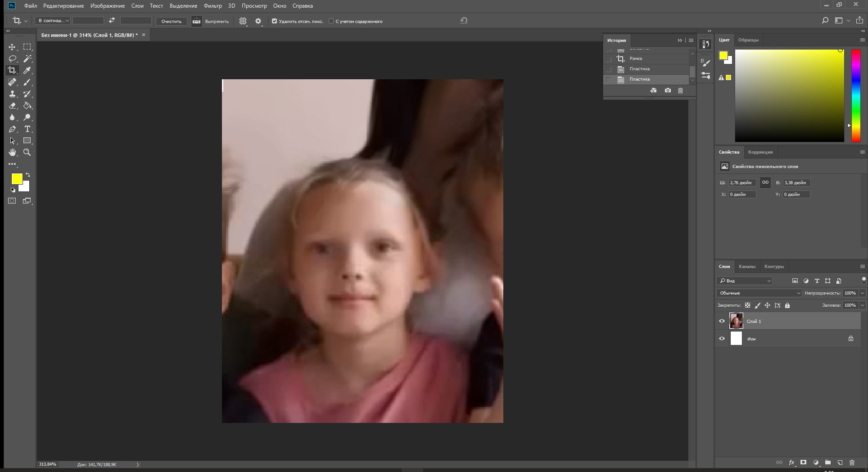The width and height of the screenshot is (868, 472).
Task: Select the Eyedropper tool
Action: tap(27, 70)
